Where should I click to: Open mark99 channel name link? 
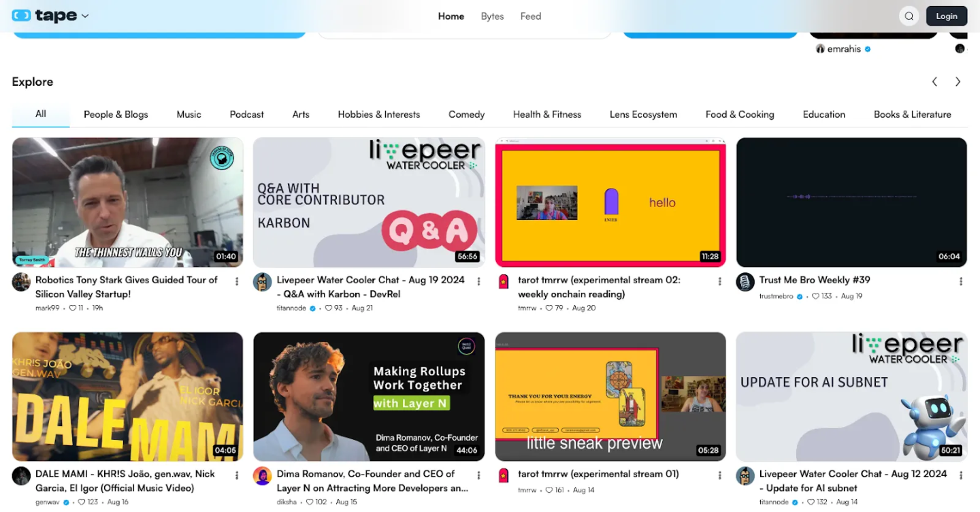[x=48, y=308]
